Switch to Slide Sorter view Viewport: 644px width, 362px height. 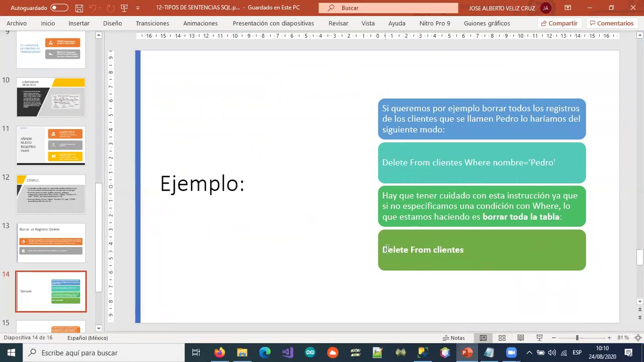pyautogui.click(x=502, y=338)
